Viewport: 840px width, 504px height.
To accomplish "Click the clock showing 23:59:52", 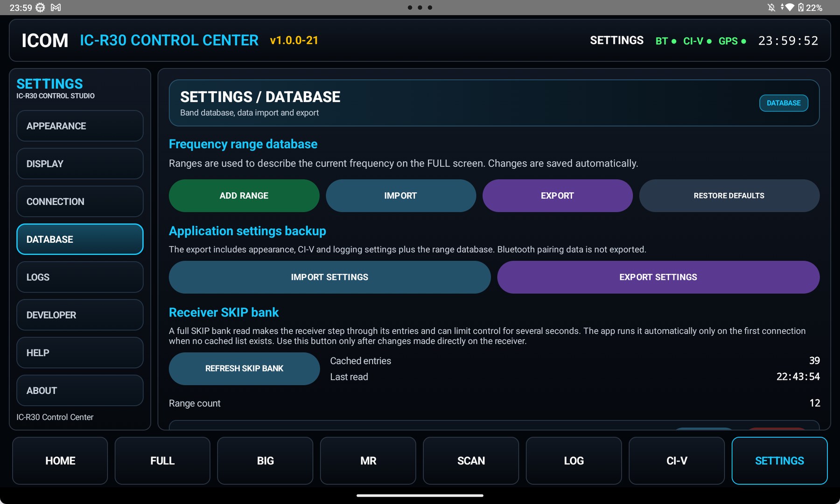I will [x=788, y=41].
